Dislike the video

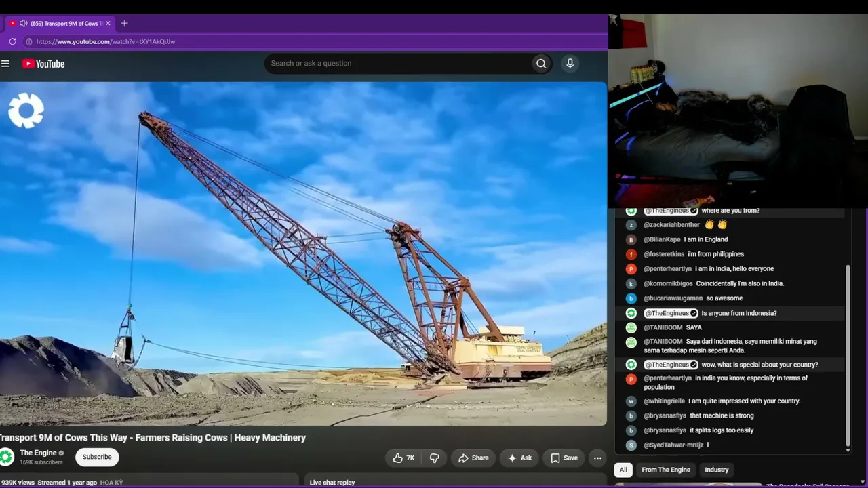pyautogui.click(x=435, y=458)
